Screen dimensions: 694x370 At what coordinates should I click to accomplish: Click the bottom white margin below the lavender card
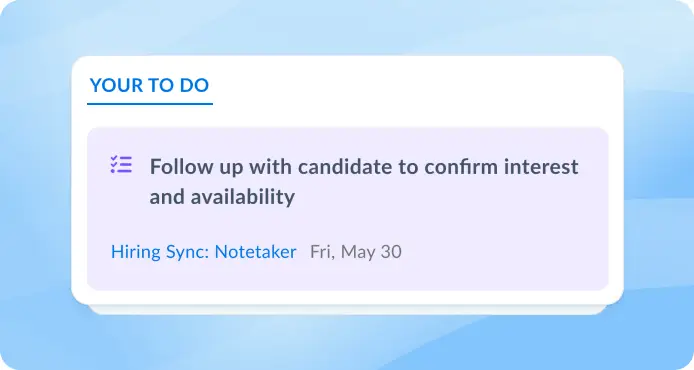(347, 297)
